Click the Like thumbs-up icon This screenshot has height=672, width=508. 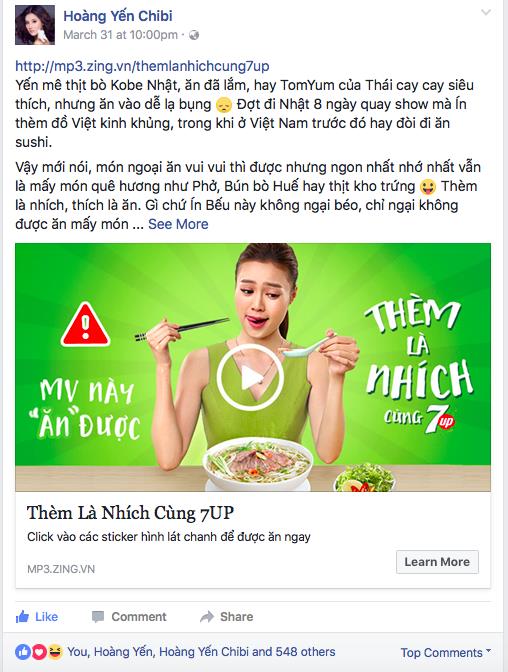(x=22, y=617)
